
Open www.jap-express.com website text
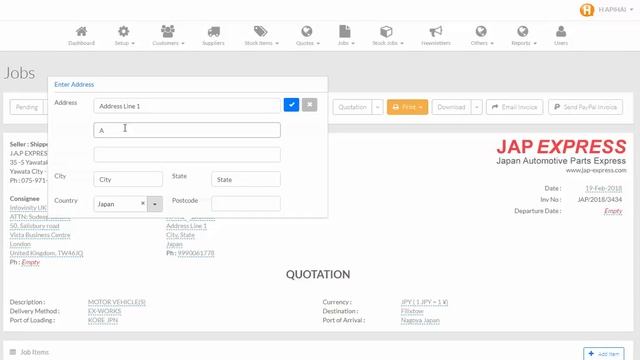596,170
